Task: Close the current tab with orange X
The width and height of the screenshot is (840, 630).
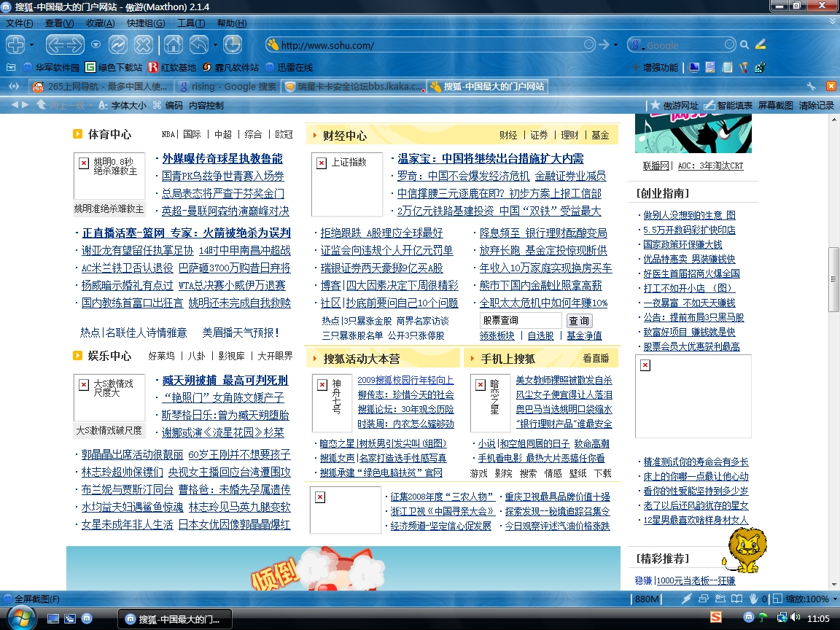Action: click(x=831, y=86)
